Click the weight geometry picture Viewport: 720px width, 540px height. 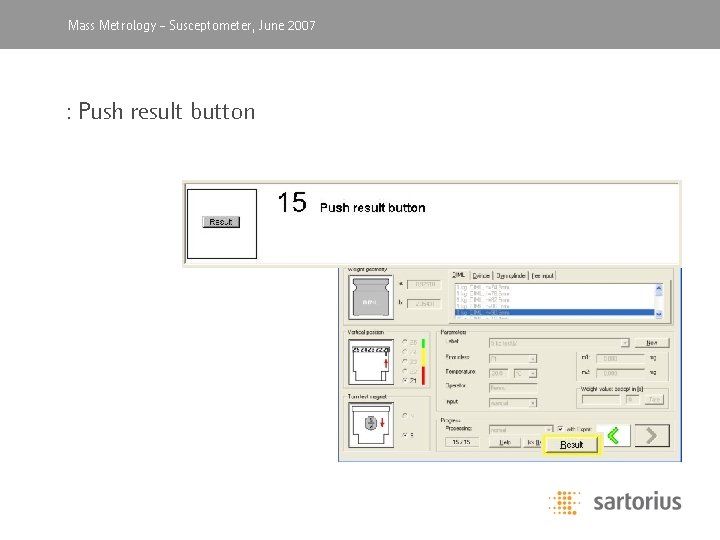371,297
